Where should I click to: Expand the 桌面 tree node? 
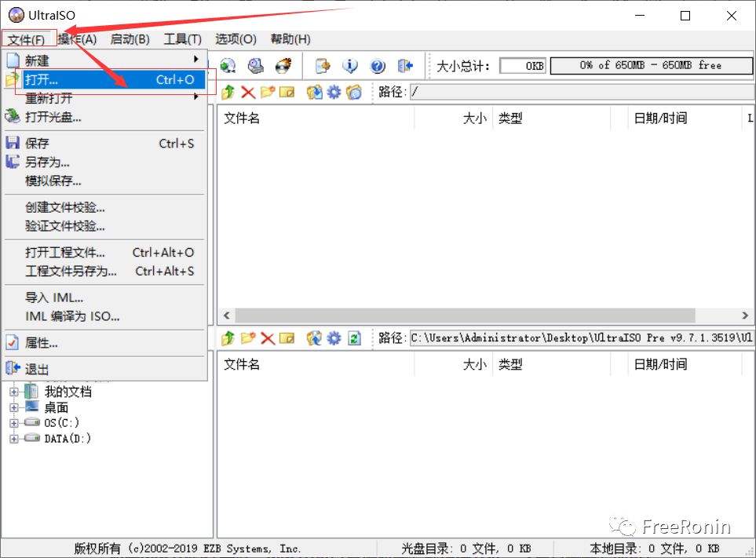pyautogui.click(x=14, y=407)
